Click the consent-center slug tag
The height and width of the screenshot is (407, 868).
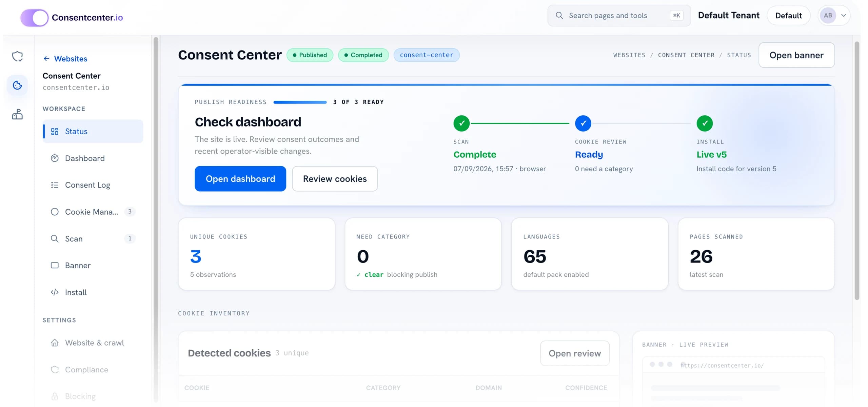(x=427, y=55)
